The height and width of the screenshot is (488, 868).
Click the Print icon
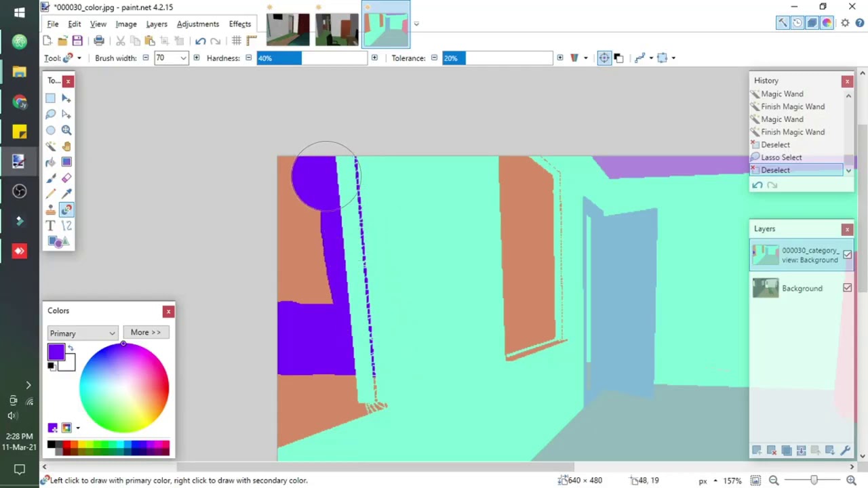coord(99,41)
